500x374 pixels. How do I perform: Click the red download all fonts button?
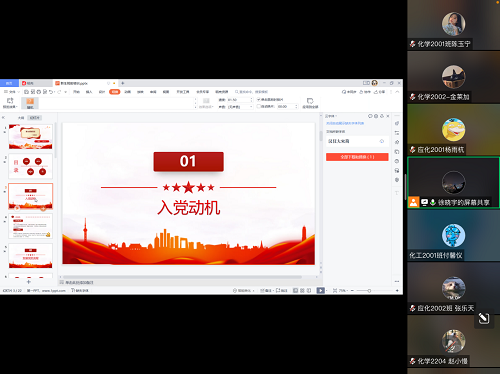[x=357, y=157]
